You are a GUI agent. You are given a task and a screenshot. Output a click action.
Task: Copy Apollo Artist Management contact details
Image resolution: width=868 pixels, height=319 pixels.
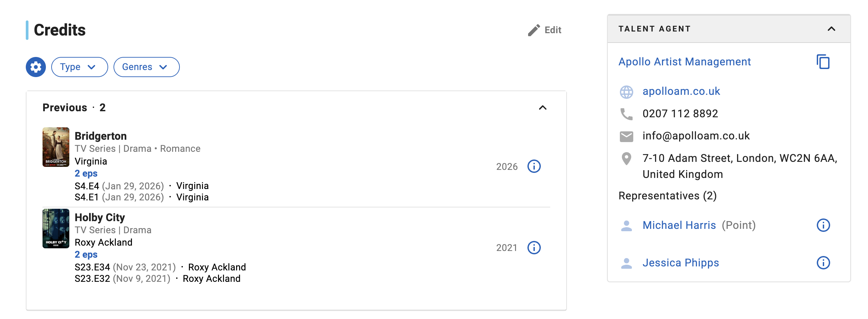click(x=823, y=62)
